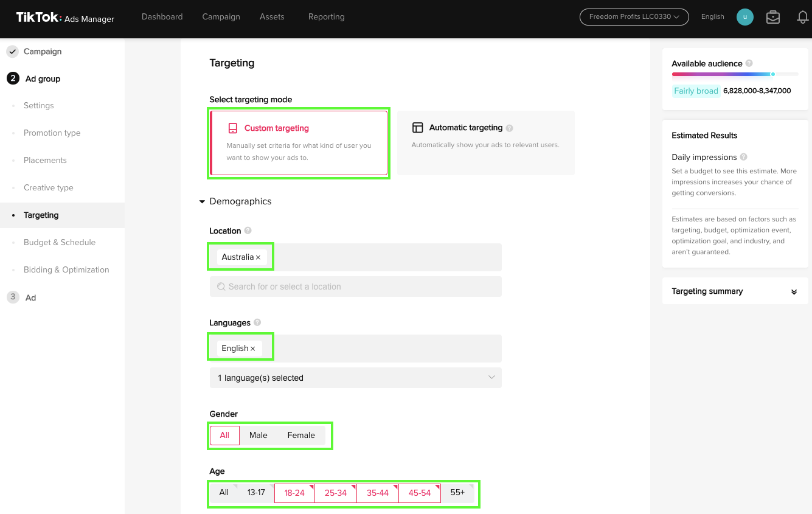Select Targeting in the sidebar
Image resolution: width=812 pixels, height=514 pixels.
coord(62,215)
